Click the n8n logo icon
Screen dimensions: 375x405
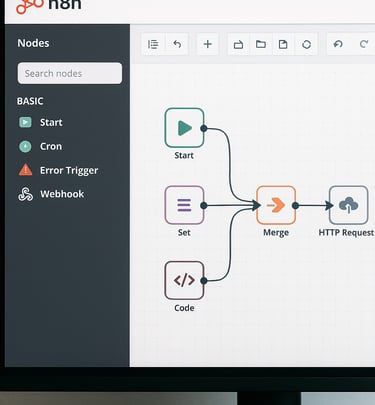tap(30, 6)
